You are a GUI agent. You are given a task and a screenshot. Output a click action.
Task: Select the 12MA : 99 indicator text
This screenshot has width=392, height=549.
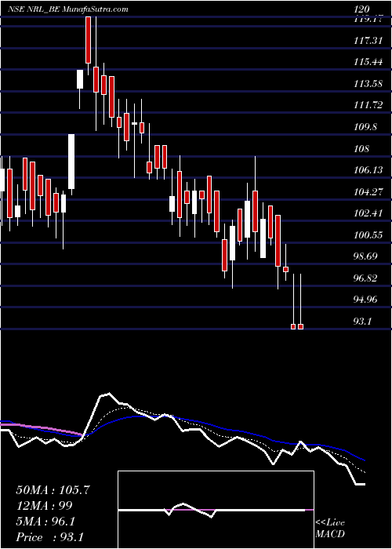coord(44,506)
